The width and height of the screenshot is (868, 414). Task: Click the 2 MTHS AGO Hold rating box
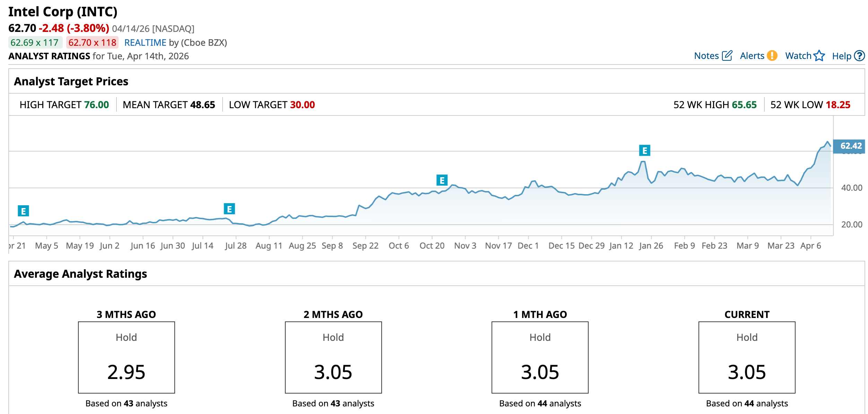coord(333,357)
